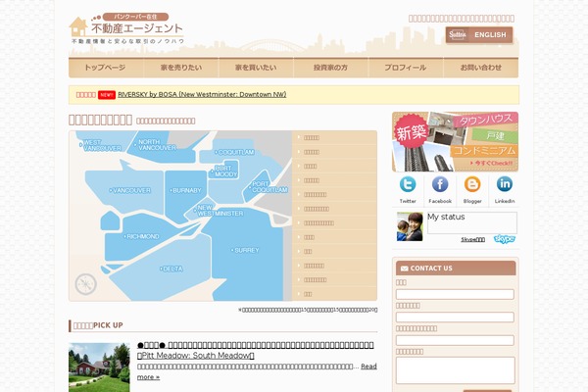
Task: Focus second CONTACT US input field
Action: 455,318
